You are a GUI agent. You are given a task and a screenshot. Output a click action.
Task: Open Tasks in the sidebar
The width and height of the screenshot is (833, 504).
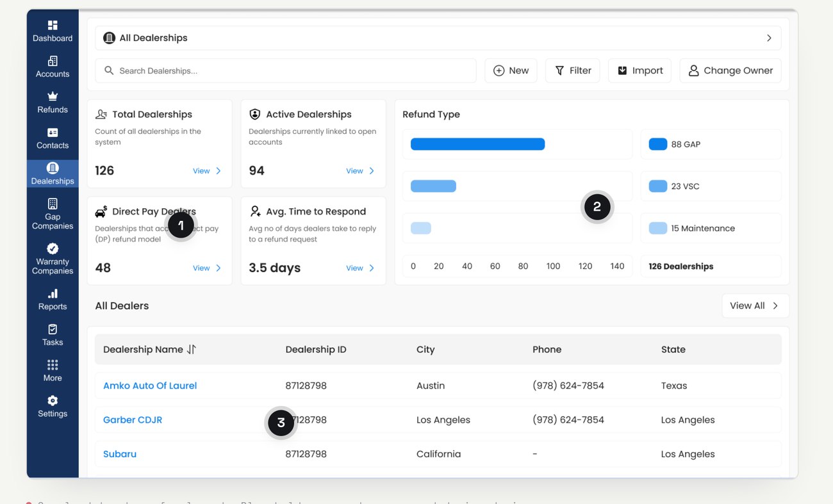[53, 335]
